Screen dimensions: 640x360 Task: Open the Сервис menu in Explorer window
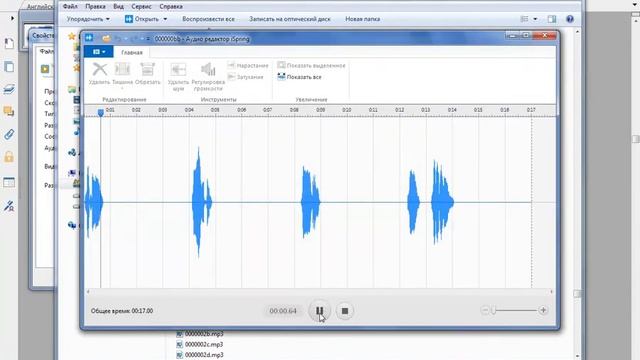click(x=141, y=7)
